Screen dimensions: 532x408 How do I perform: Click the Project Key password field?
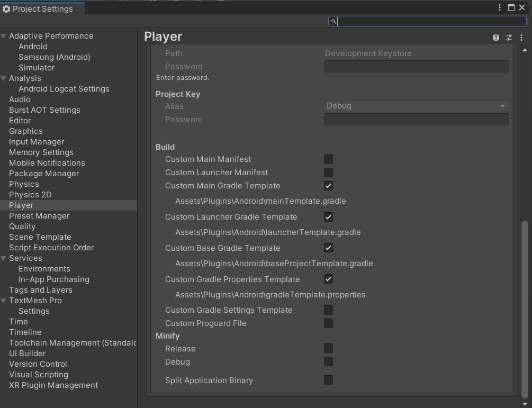click(x=416, y=119)
